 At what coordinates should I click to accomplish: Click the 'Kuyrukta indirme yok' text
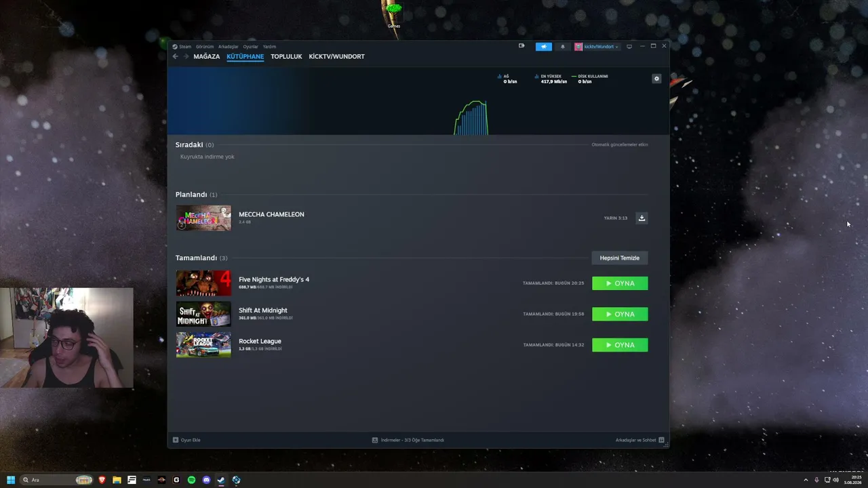pos(208,157)
